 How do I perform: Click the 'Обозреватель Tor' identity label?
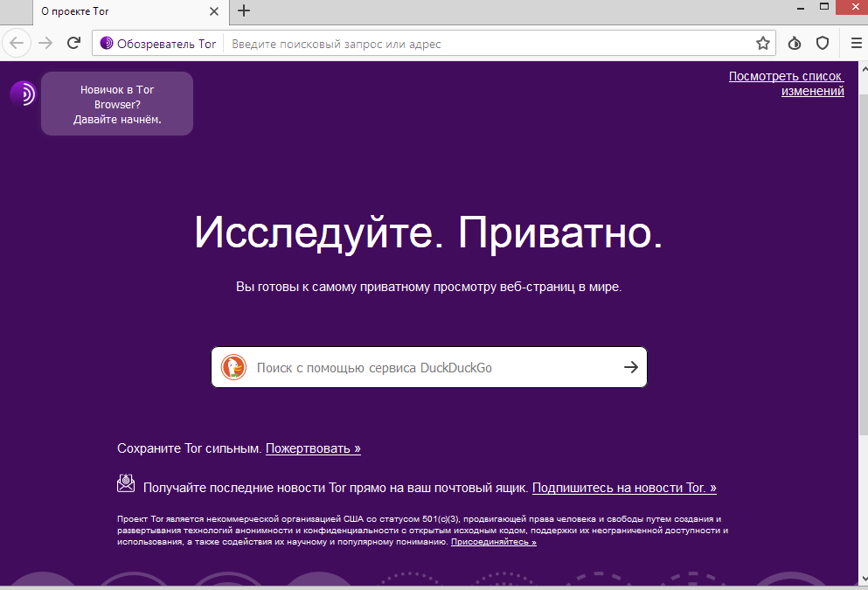click(x=167, y=44)
